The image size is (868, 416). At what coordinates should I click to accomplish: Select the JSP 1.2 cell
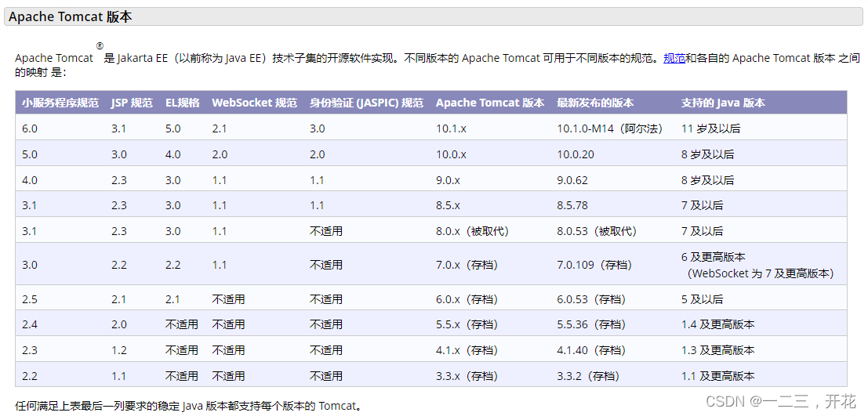[118, 350]
